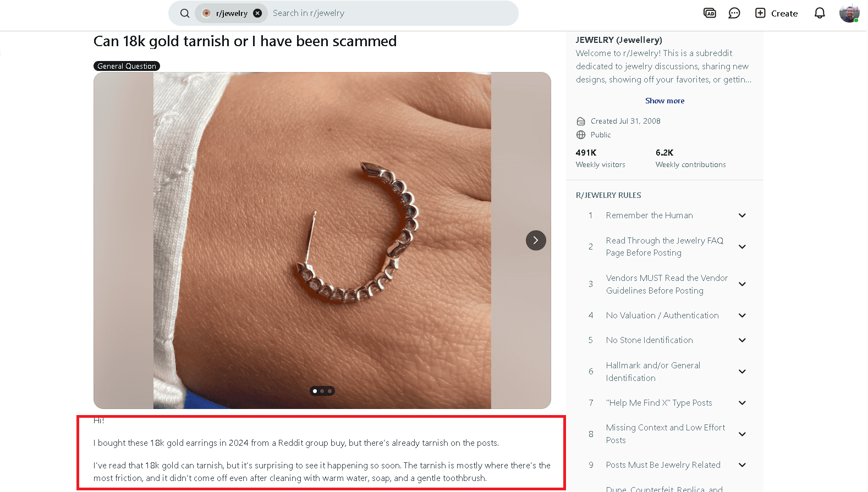Open the chat messages icon
The width and height of the screenshot is (868, 492).
(x=734, y=13)
